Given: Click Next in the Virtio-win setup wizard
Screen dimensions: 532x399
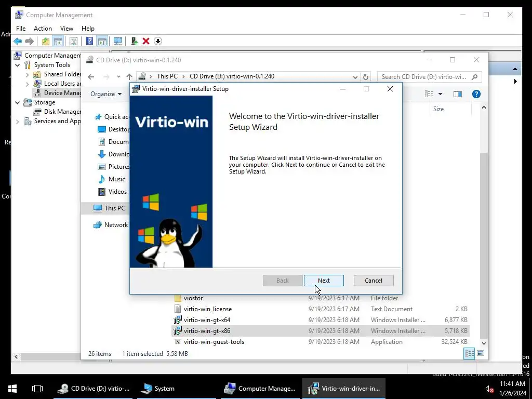Looking at the screenshot, I should click(x=324, y=281).
